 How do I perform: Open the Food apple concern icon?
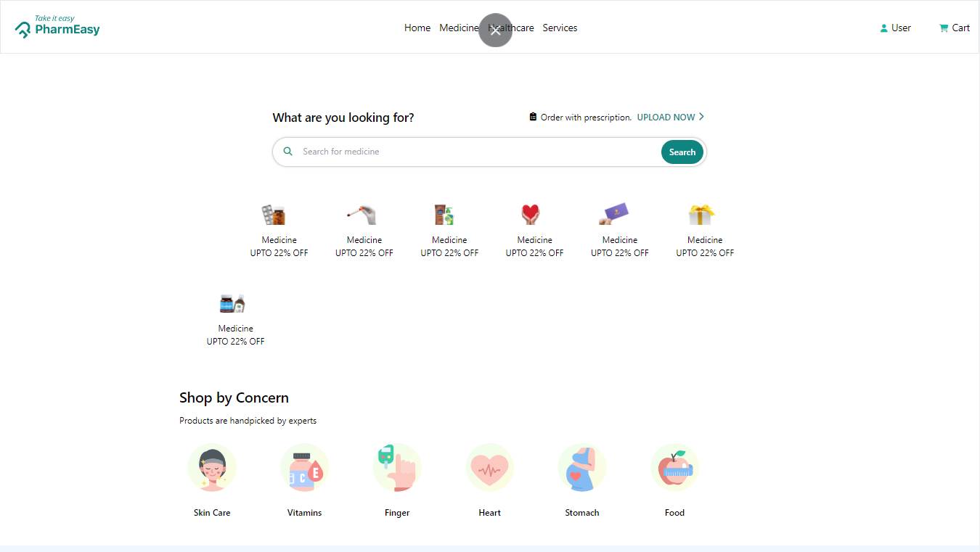click(x=674, y=468)
